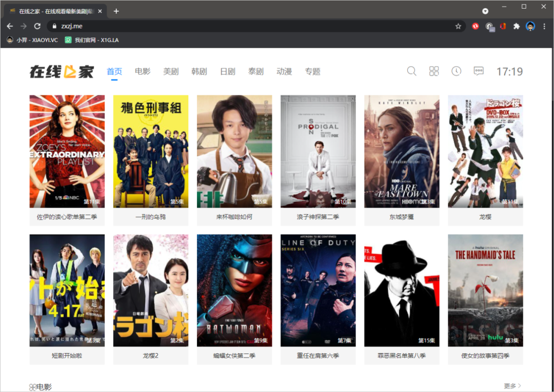
Task: Click title 使女的故事第四季
Action: click(485, 356)
